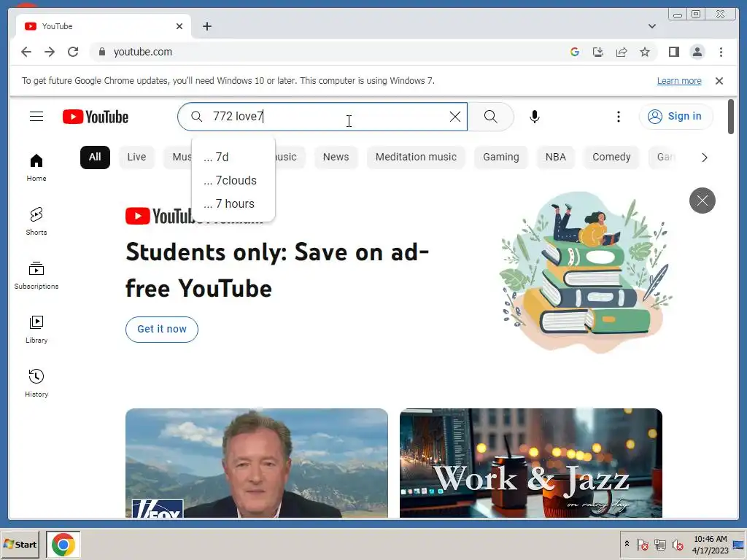Go back with the browser back arrow

26,52
